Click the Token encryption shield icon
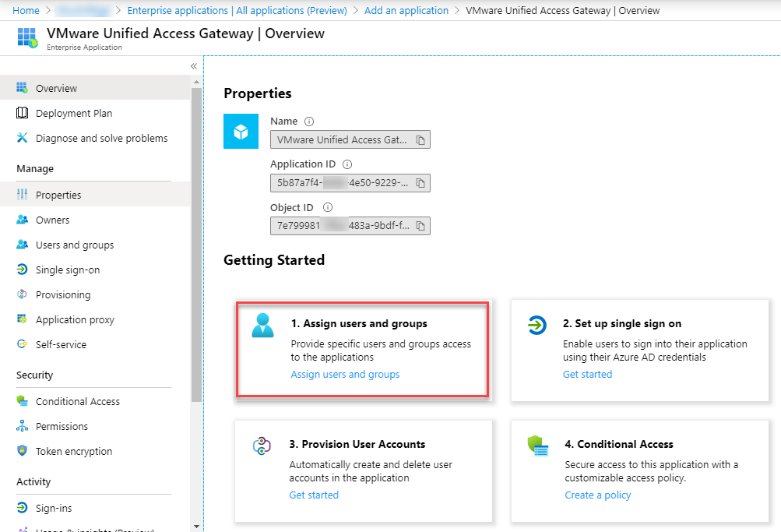Viewport: 781px width, 532px height. click(22, 450)
